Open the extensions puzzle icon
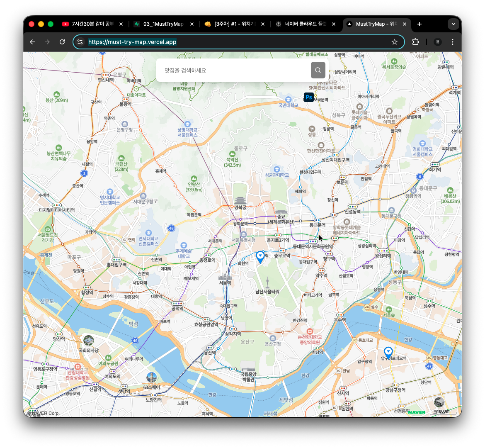The image size is (485, 448). [x=415, y=42]
